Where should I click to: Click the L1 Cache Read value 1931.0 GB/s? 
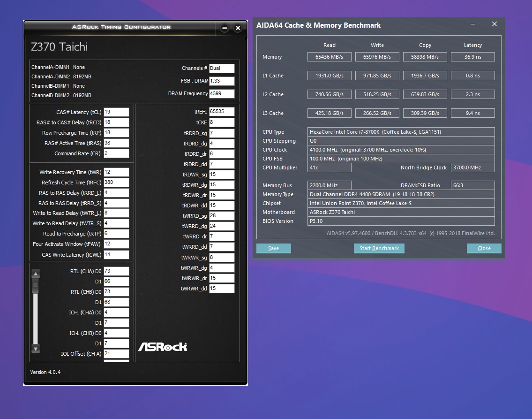[x=329, y=76]
